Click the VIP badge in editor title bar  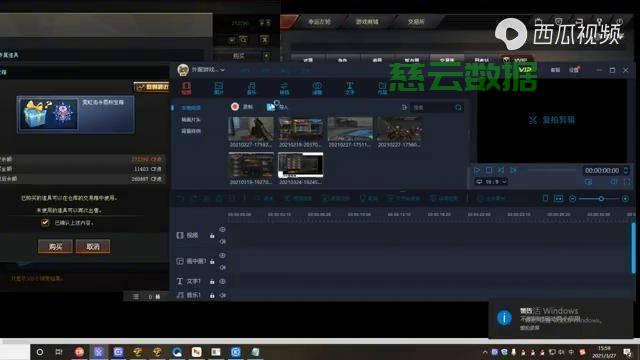point(525,69)
